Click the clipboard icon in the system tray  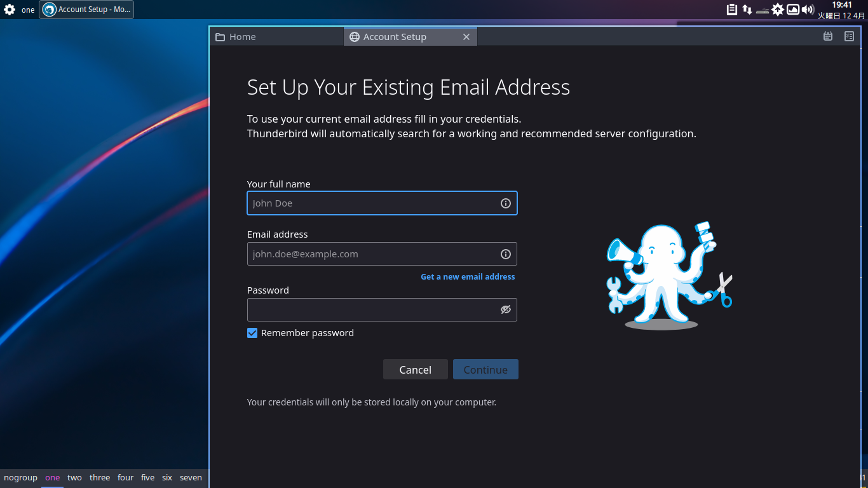click(732, 10)
